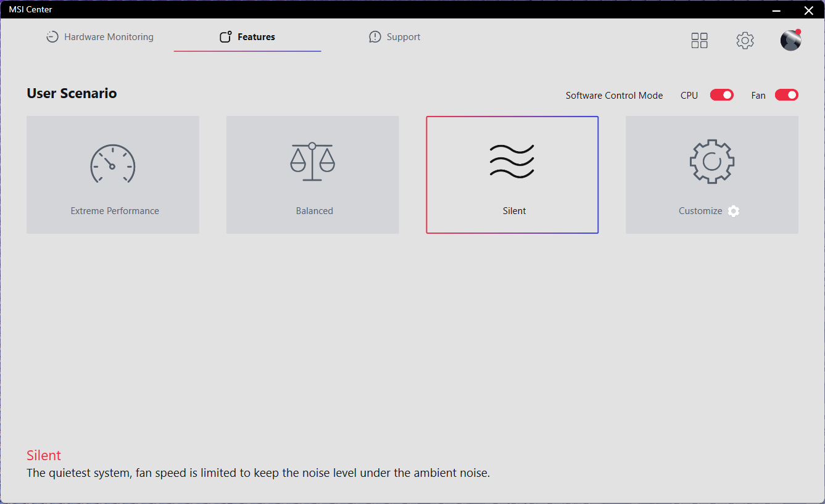Image resolution: width=825 pixels, height=504 pixels.
Task: Toggle the CPU software control switch
Action: pos(721,95)
